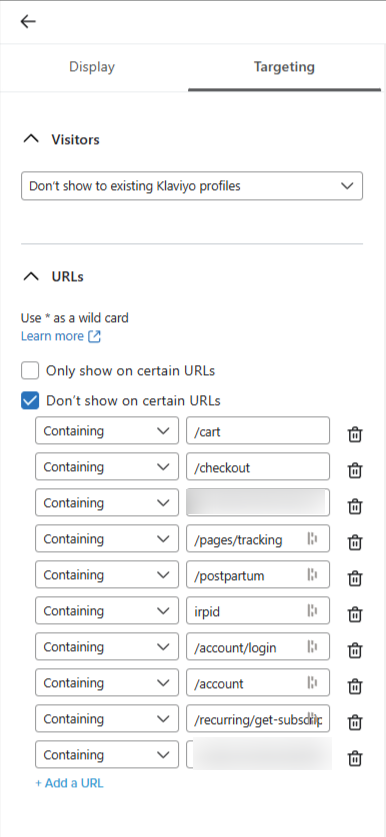Delete the /cart URL rule trash icon
386x837 pixels.
coord(355,435)
